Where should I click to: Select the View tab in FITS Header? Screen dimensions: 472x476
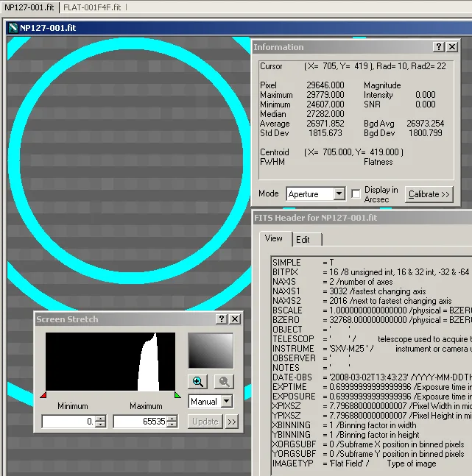[x=274, y=238]
